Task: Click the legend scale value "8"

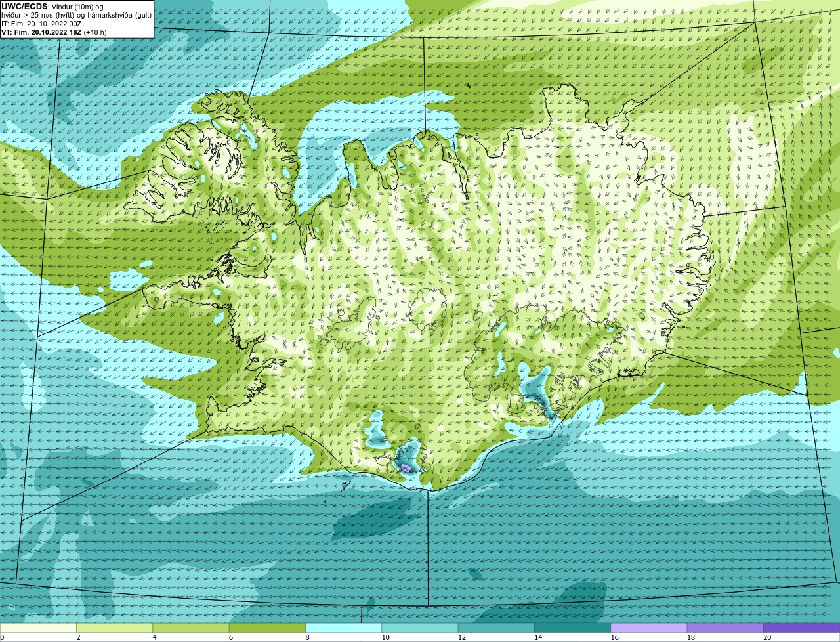Action: [x=307, y=637]
